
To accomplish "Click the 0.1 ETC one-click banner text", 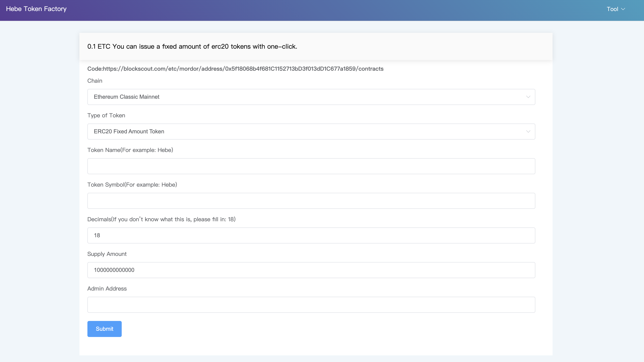I will click(192, 47).
